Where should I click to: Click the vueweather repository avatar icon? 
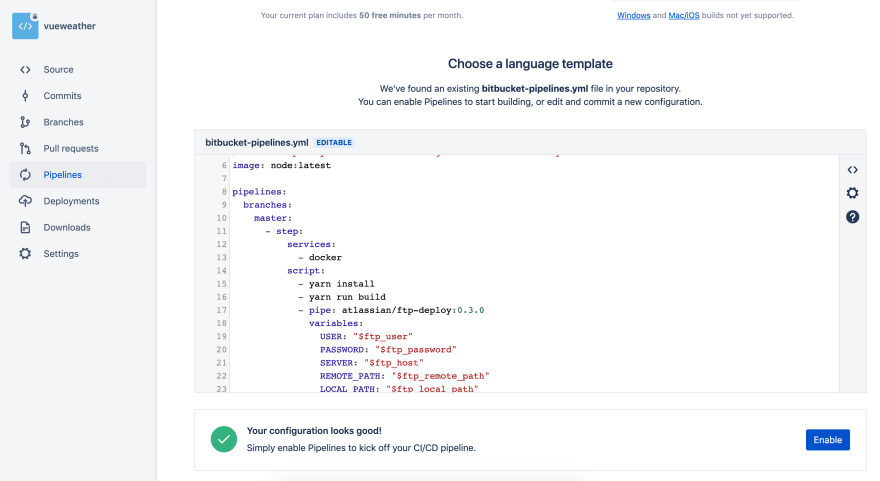(x=25, y=26)
